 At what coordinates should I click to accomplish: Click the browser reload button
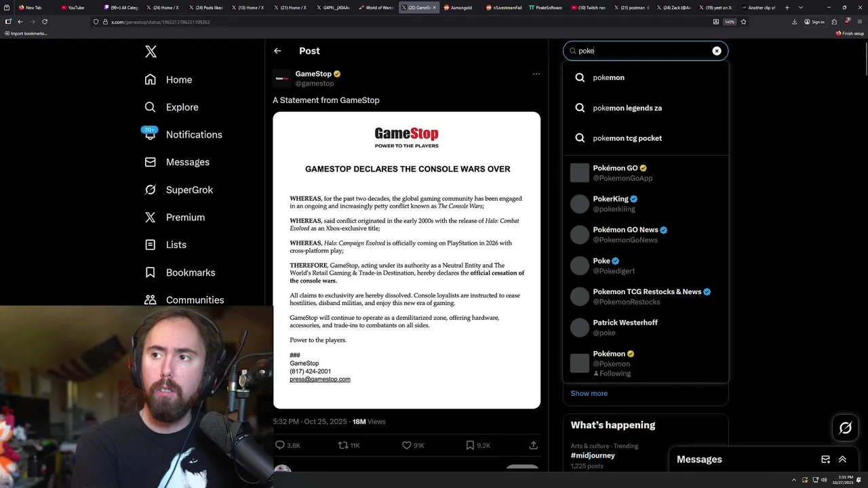point(45,22)
